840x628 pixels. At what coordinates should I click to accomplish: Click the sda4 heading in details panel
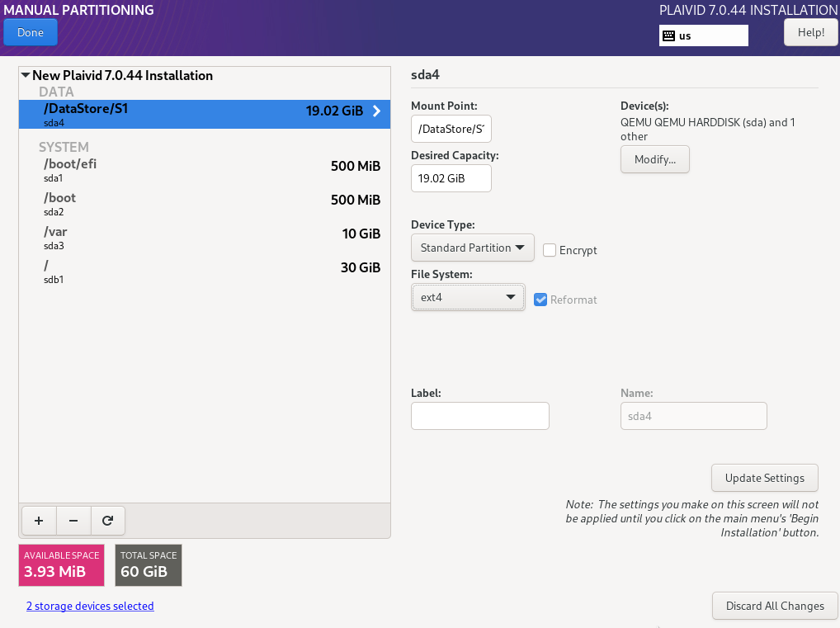(425, 74)
